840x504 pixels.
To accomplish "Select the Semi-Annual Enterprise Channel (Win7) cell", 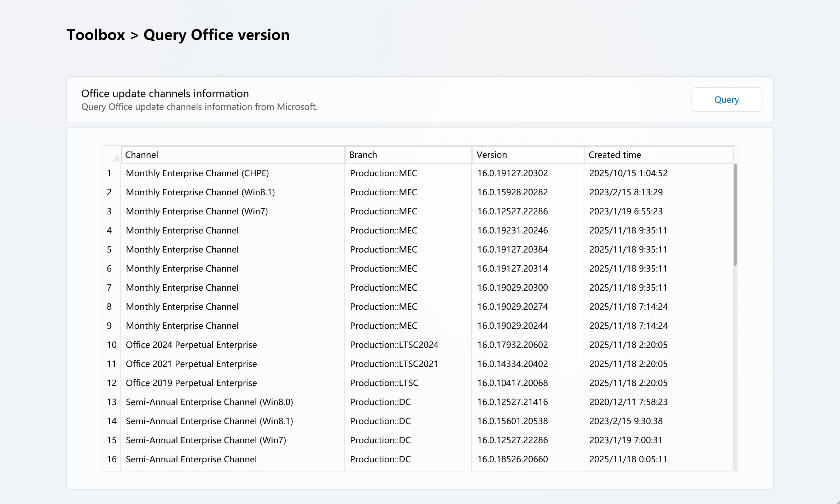I will 206,440.
